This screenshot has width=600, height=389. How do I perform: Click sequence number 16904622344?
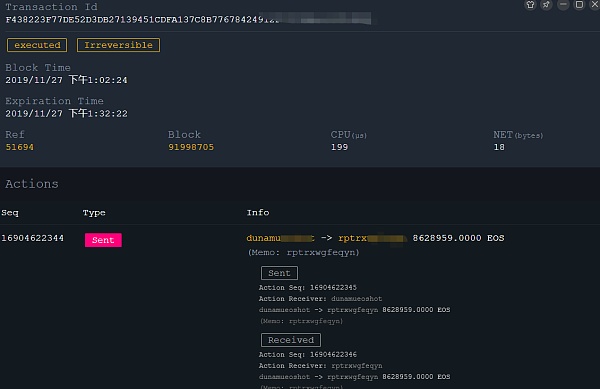33,238
